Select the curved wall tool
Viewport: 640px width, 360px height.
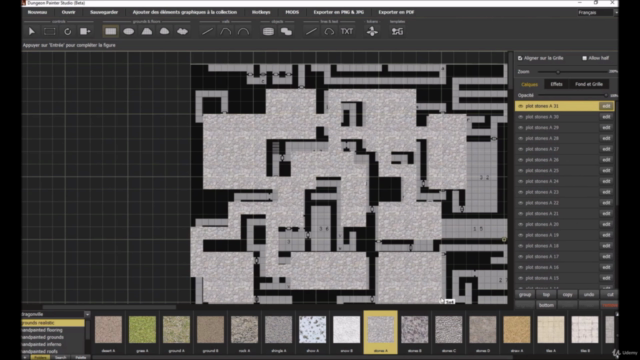(x=225, y=31)
